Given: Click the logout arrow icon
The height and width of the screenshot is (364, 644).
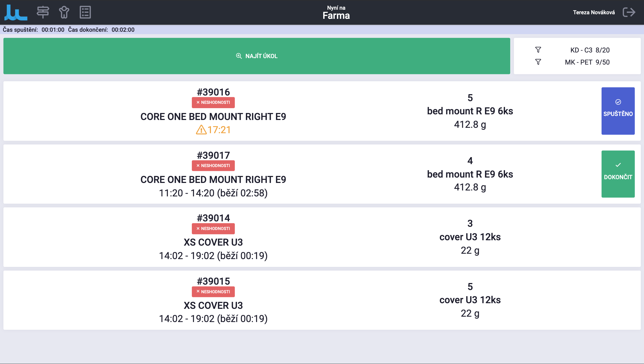Looking at the screenshot, I should pos(629,12).
